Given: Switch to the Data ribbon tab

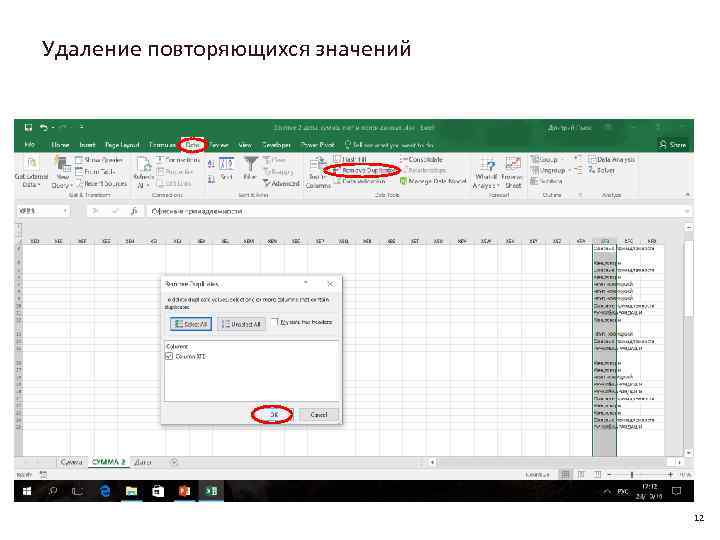Looking at the screenshot, I should tap(192, 145).
